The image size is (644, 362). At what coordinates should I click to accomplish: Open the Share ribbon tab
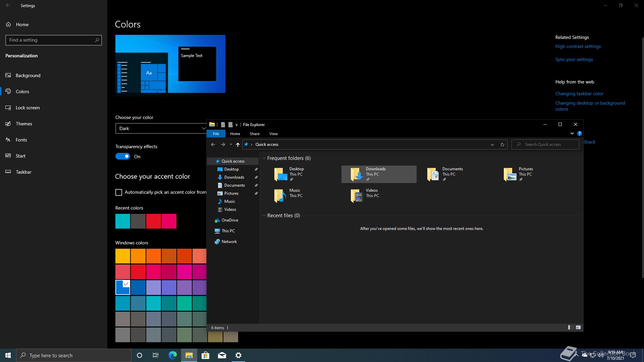[255, 134]
